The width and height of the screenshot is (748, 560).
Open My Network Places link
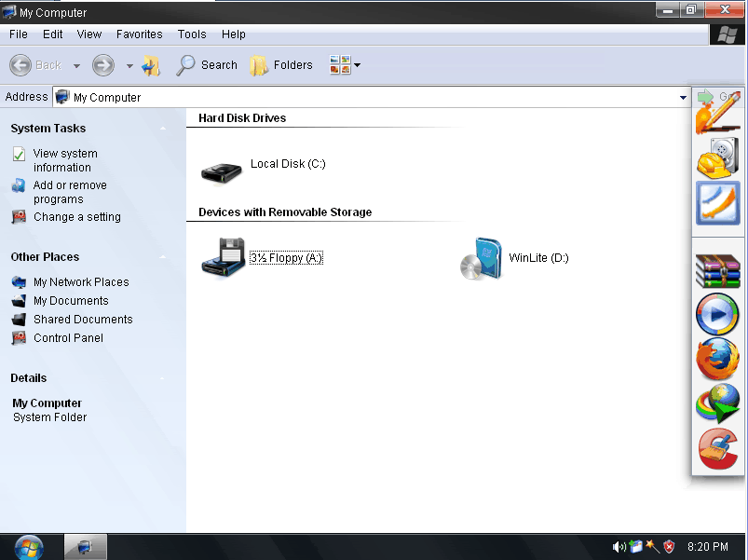[81, 282]
